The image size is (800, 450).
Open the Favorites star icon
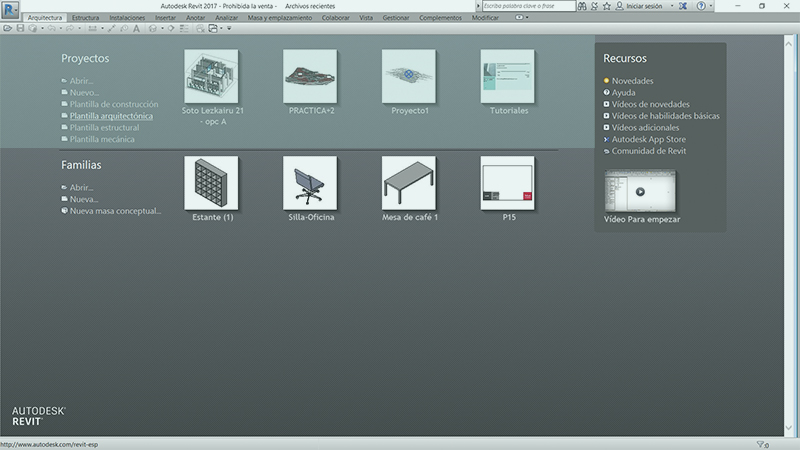click(x=607, y=6)
